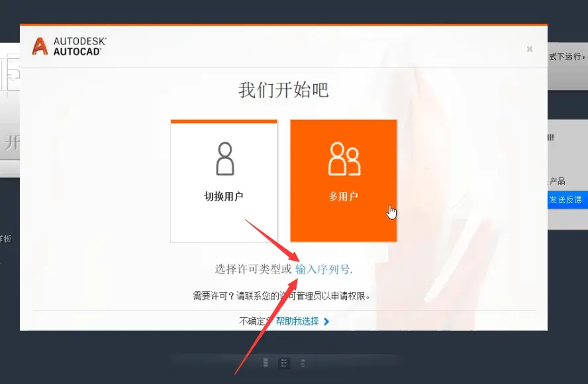The image size is (588, 384).
Task: Click the 产品 text behind the dialog
Action: pos(557,181)
